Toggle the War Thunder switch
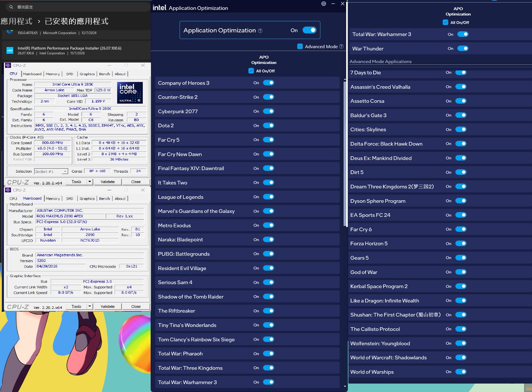This screenshot has height=392, width=532. 463,48
